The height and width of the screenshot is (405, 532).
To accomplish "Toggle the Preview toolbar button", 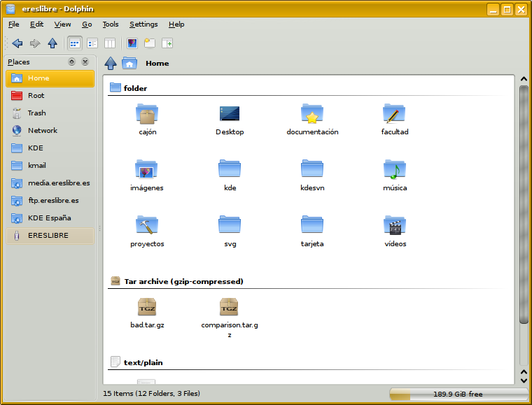I will pos(132,43).
